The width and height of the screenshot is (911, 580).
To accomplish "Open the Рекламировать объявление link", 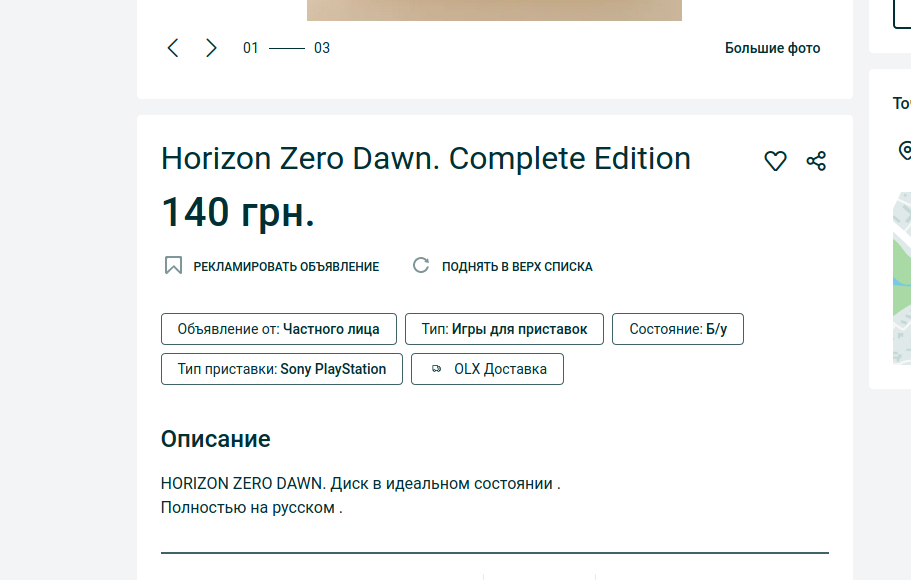I will click(x=286, y=267).
